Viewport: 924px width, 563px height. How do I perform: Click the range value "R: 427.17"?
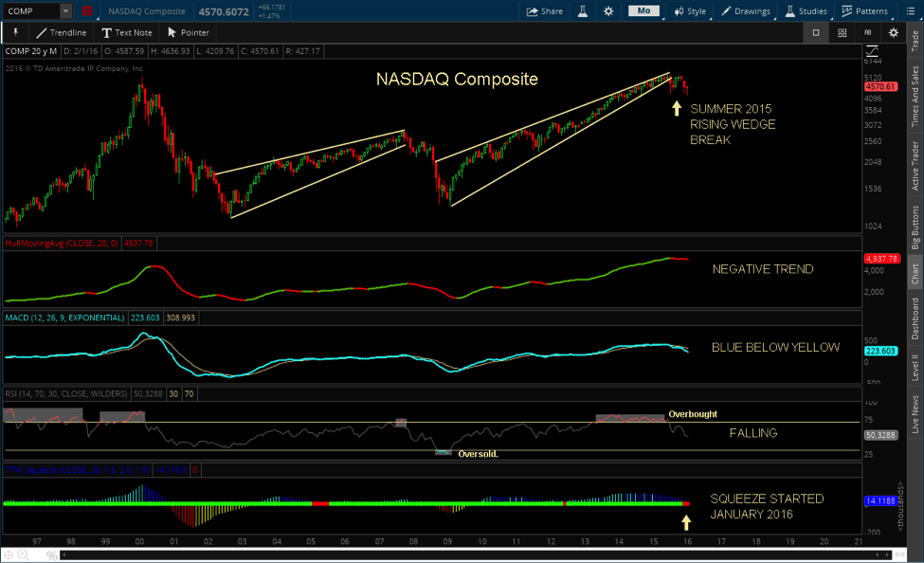click(303, 51)
